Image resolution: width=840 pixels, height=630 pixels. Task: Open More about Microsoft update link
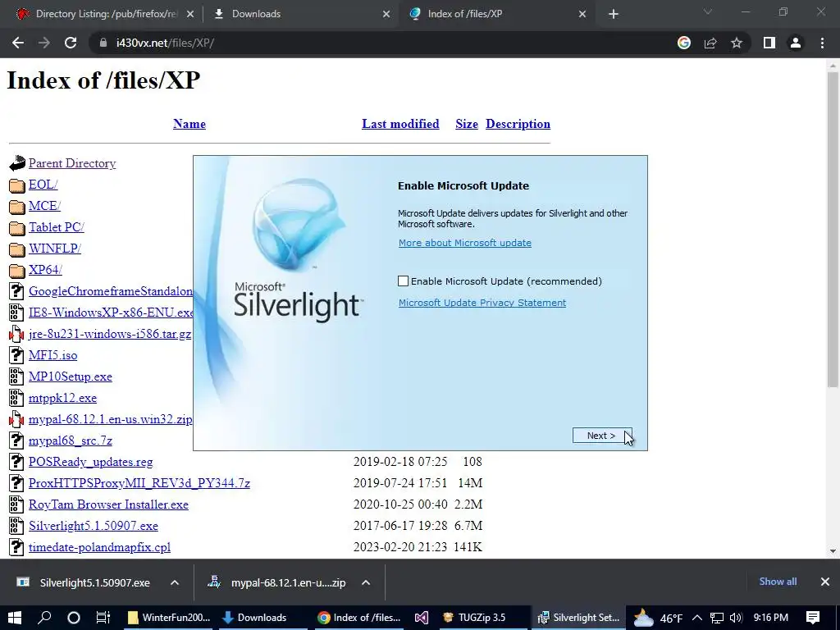464,243
